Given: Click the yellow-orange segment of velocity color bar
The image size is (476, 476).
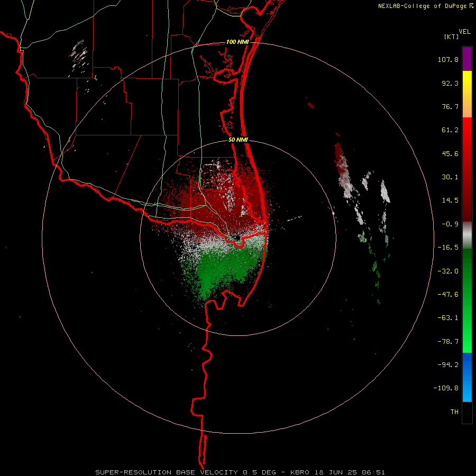Looking at the screenshot, I should tap(467, 94).
